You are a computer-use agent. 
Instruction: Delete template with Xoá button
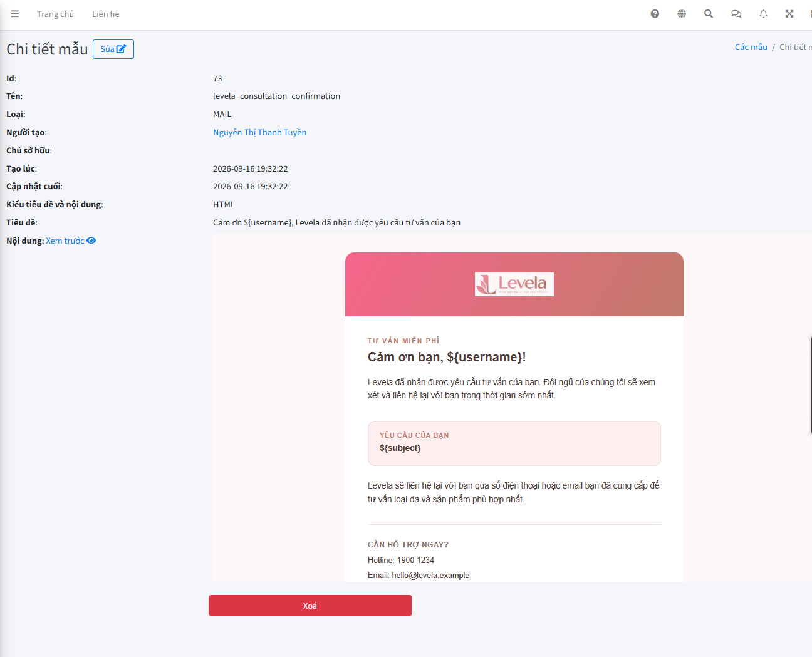pos(310,606)
